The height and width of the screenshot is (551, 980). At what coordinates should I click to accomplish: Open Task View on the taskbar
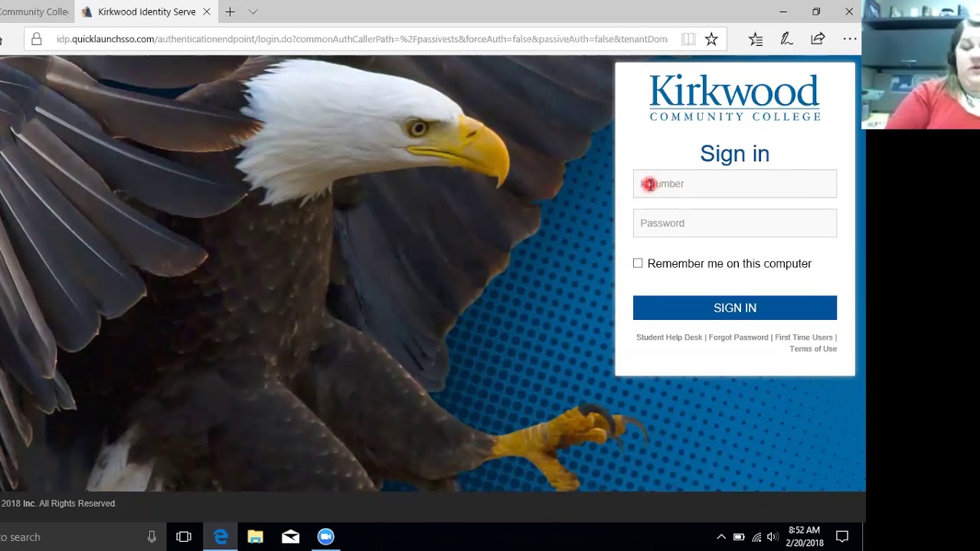[184, 537]
